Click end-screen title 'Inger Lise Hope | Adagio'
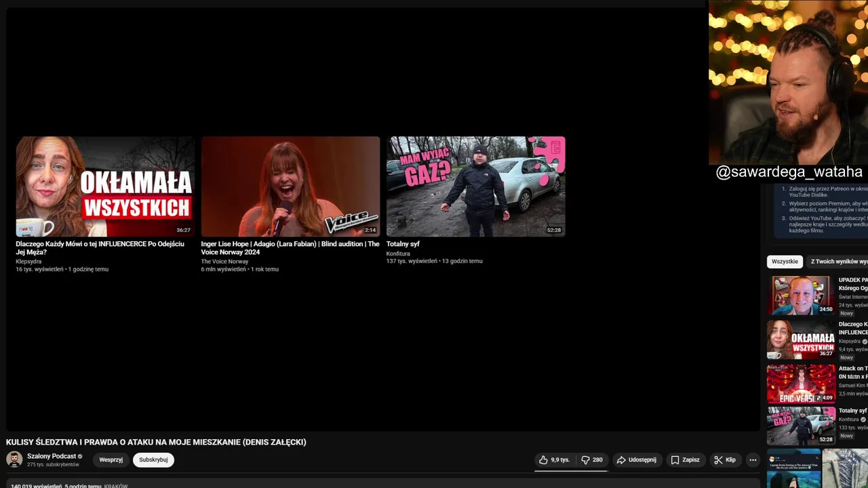 (x=290, y=248)
